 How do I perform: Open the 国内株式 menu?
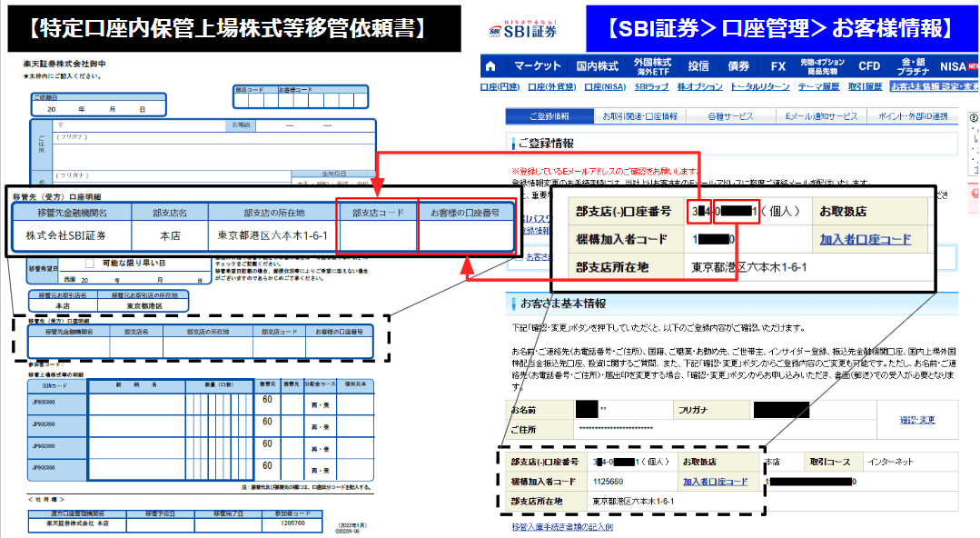click(597, 65)
